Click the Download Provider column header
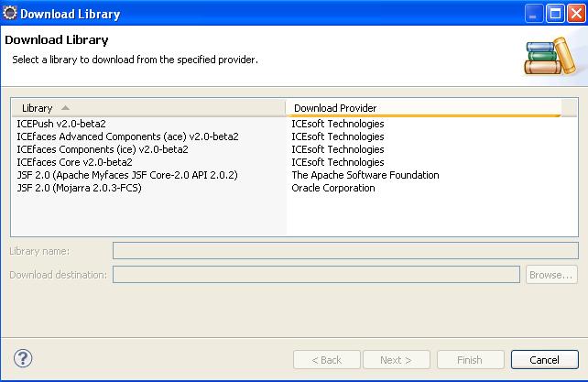 point(424,108)
